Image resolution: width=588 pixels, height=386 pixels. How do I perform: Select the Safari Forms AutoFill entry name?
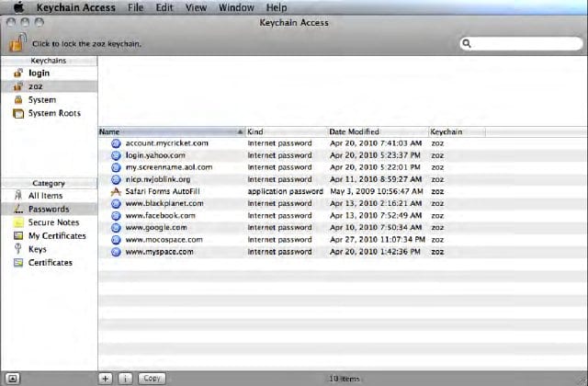163,192
